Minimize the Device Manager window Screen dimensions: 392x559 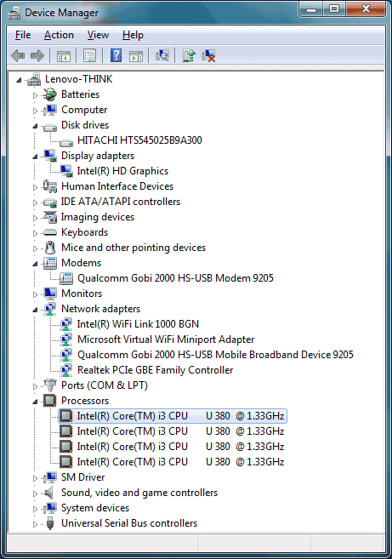[x=311, y=9]
